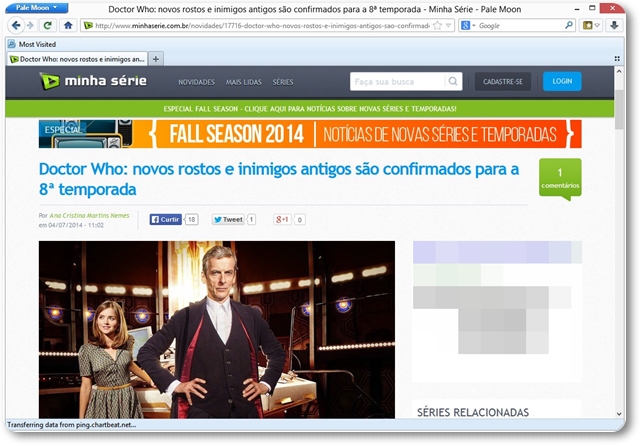Image resolution: width=640 pixels, height=446 pixels.
Task: Click the CADASTRE-SE button
Action: (503, 82)
